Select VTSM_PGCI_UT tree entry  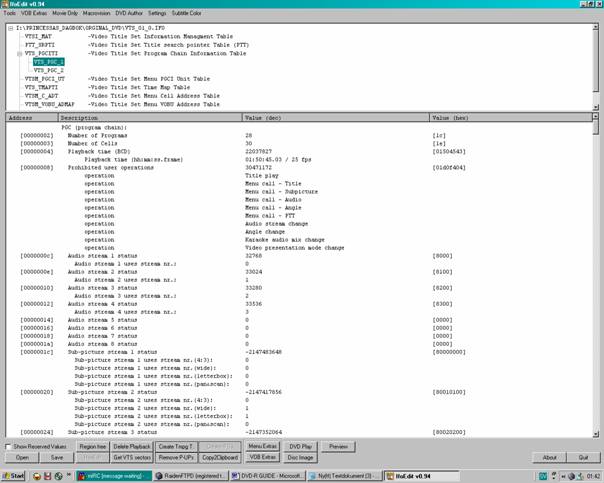[x=45, y=79]
